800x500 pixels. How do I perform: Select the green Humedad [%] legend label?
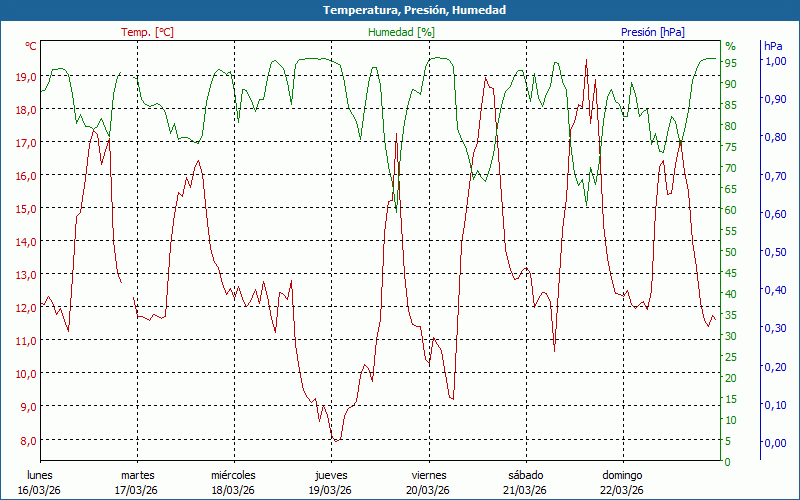(401, 32)
